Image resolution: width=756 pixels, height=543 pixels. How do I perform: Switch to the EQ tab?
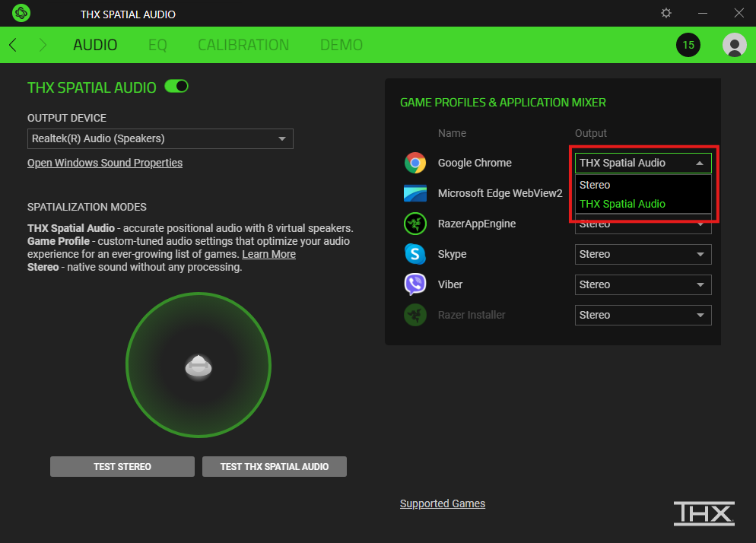(157, 45)
